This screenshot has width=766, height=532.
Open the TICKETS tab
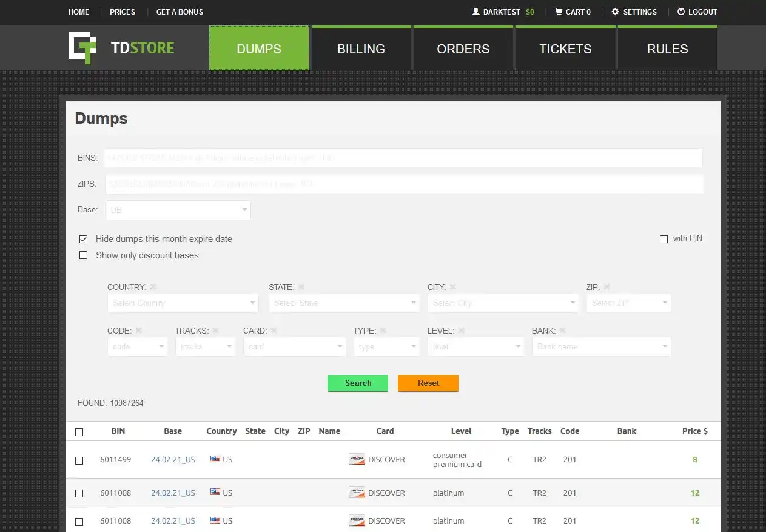[565, 49]
